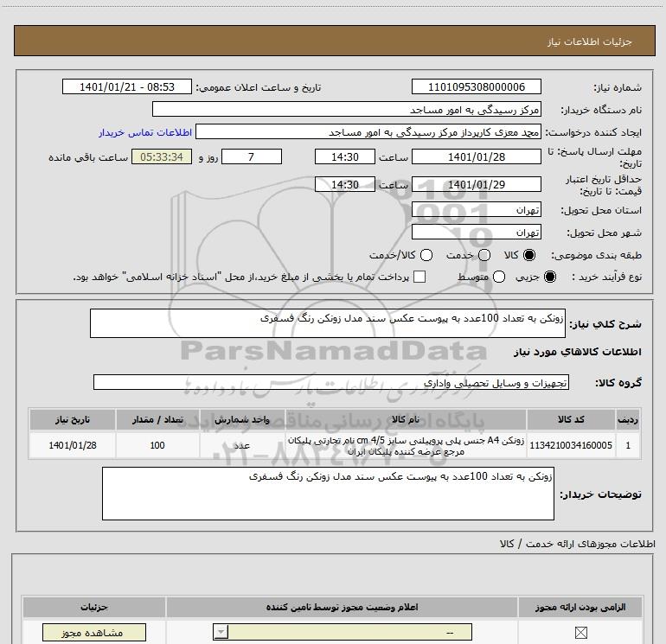This screenshot has height=644, width=666.
Task: Click the need date cell 1401/01/28
Action: 73,445
